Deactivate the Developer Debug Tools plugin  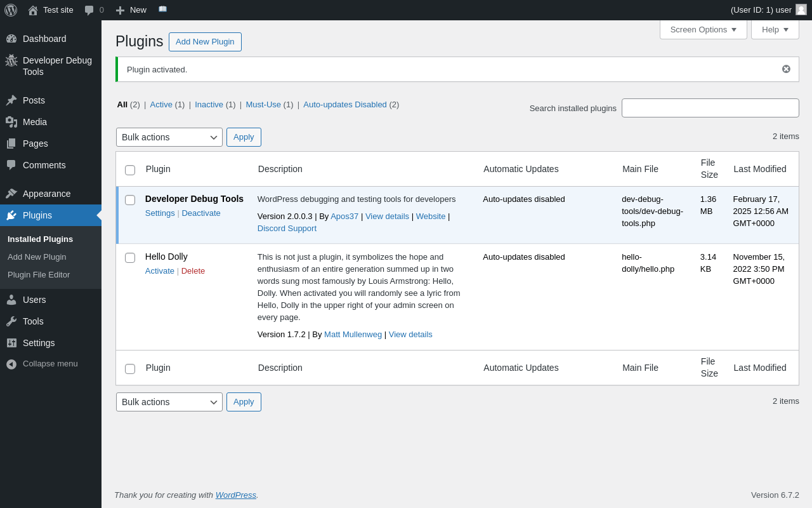coord(201,213)
